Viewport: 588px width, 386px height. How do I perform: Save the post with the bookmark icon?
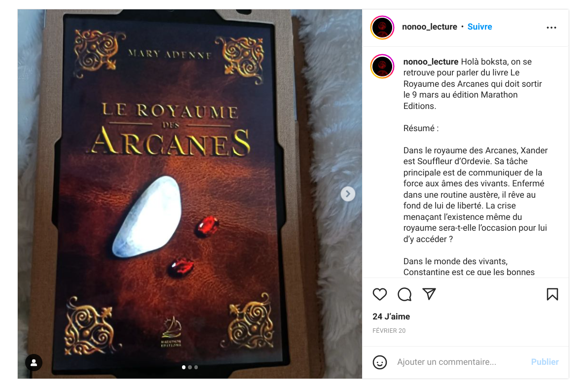click(x=552, y=295)
